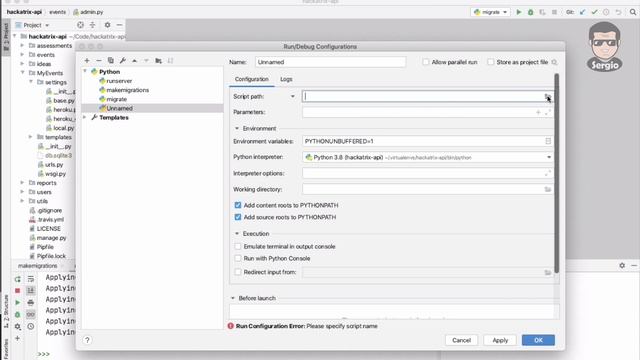
Task: Open the Structure tool window tab
Action: (x=6, y=311)
